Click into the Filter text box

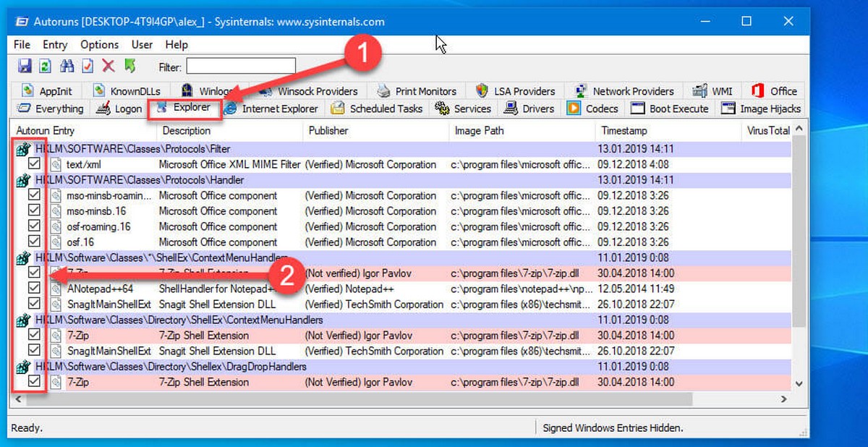[241, 67]
